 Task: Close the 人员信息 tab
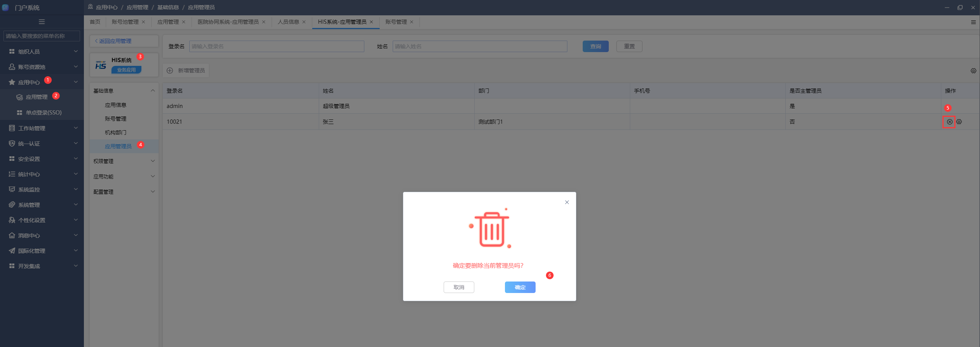coord(304,22)
